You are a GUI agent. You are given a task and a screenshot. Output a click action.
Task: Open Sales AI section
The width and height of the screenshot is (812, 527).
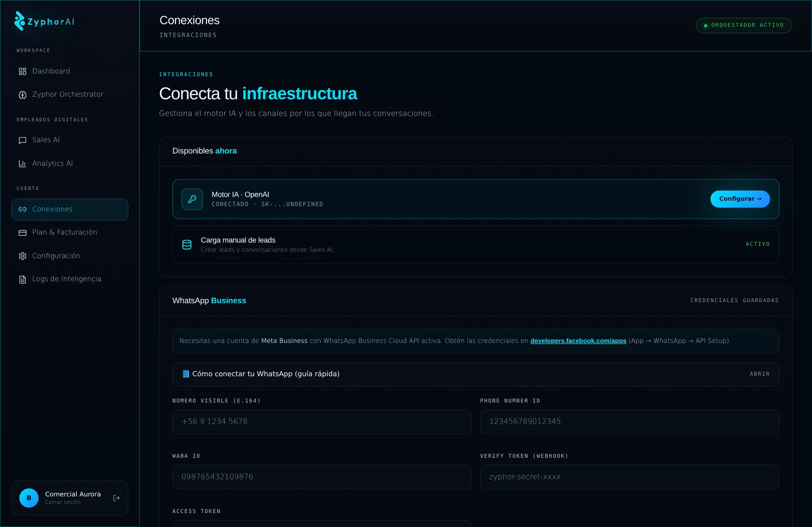point(70,140)
